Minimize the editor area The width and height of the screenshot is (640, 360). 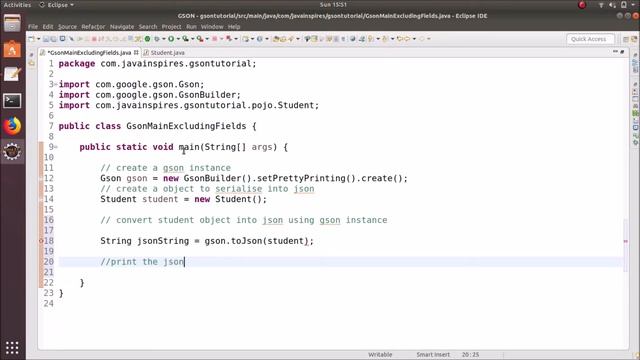tap(615, 52)
